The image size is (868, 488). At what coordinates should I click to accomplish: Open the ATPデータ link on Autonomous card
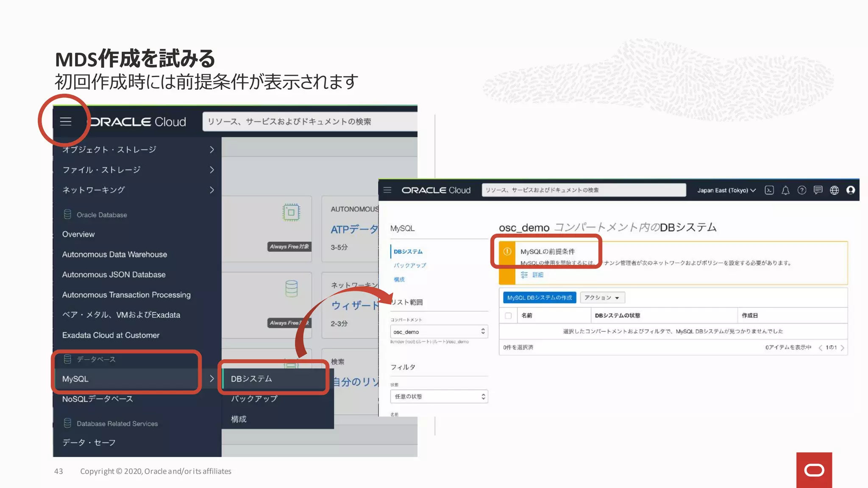click(354, 230)
